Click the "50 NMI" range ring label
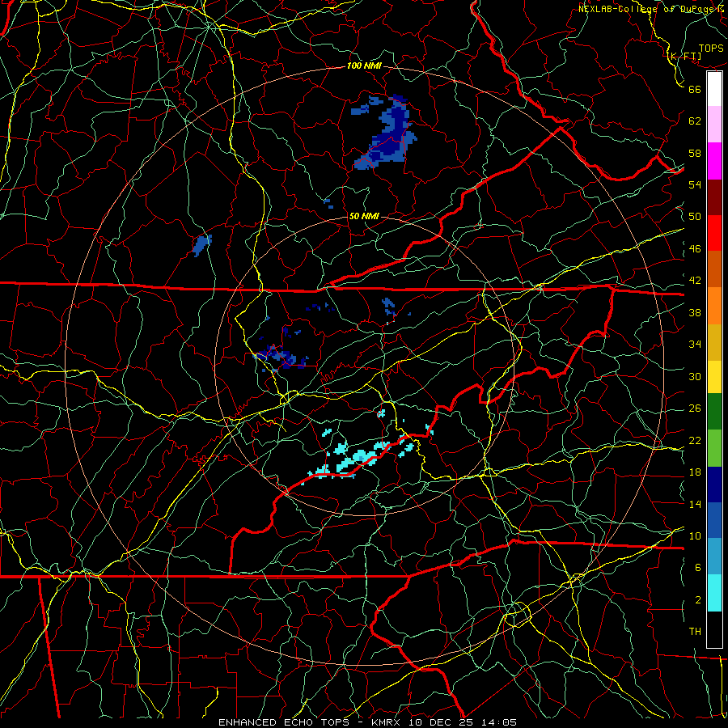Screen dimensions: 728x728 point(364,216)
